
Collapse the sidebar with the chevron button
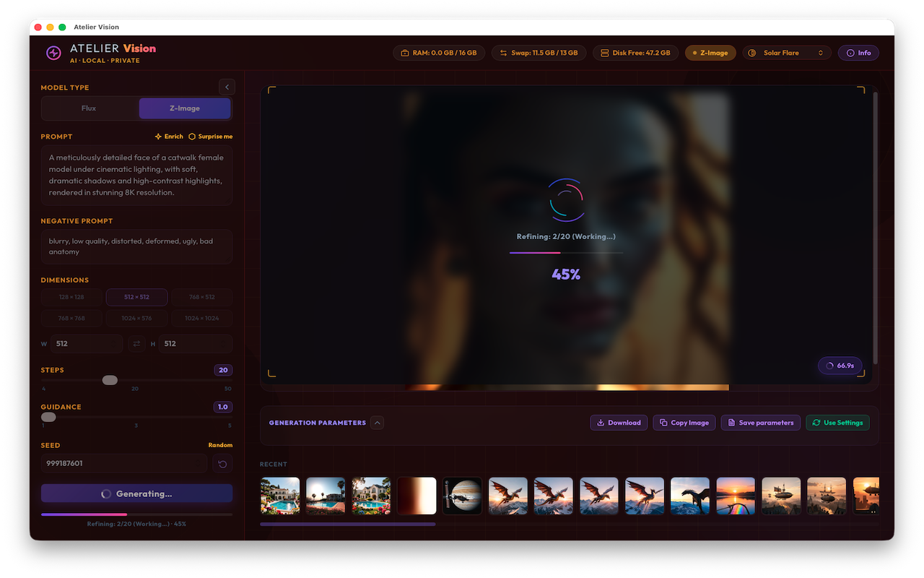coord(227,87)
